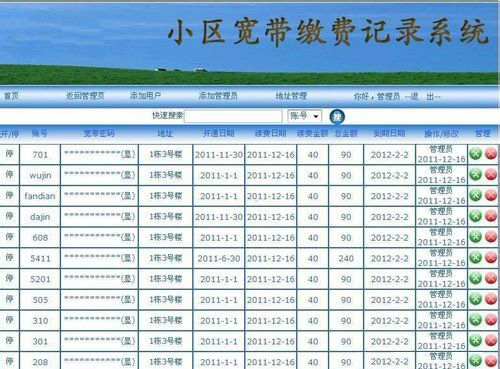Click the 总金额 value 240 for account 5411
500x369 pixels.
[x=346, y=258]
